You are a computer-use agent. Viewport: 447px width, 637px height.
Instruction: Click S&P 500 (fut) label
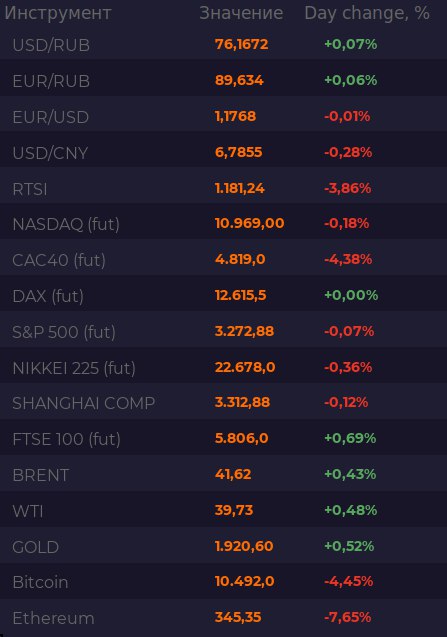(64, 332)
